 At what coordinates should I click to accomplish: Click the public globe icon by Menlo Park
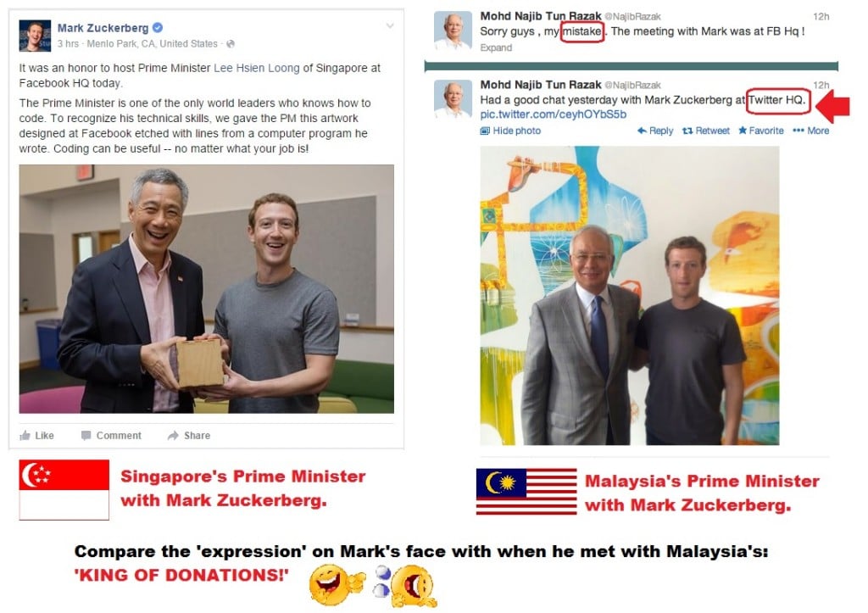coord(231,44)
